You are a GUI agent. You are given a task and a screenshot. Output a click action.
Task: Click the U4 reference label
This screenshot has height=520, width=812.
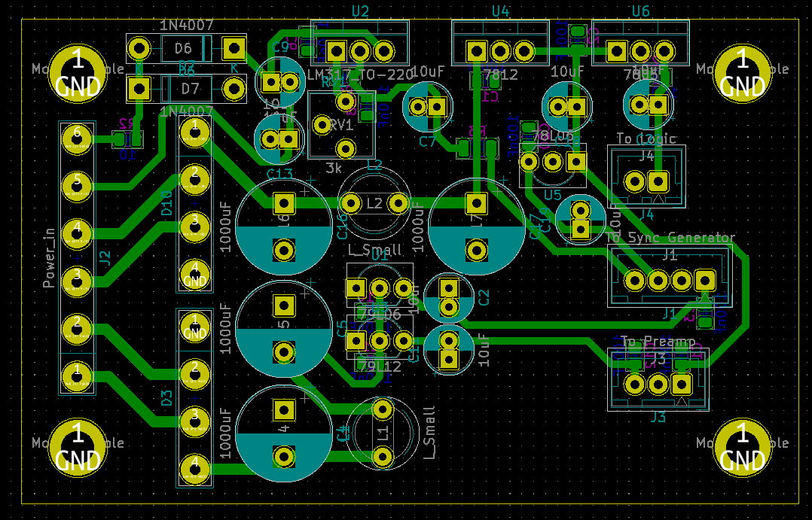pyautogui.click(x=500, y=11)
